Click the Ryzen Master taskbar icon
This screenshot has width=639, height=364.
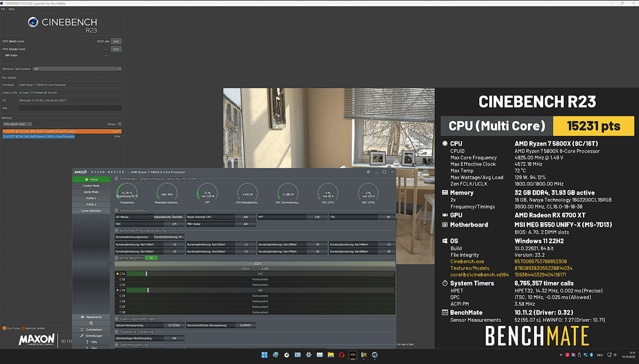pos(353,355)
